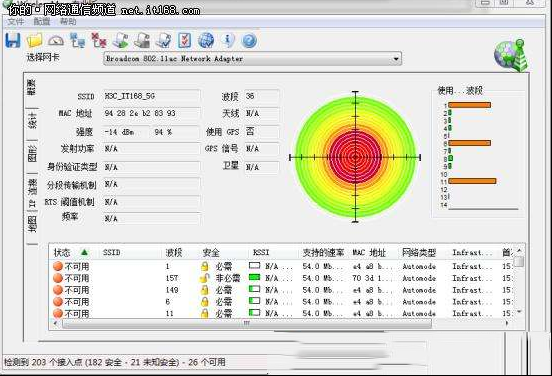Click the globe icon in toolbar
The image size is (552, 376).
click(x=206, y=40)
